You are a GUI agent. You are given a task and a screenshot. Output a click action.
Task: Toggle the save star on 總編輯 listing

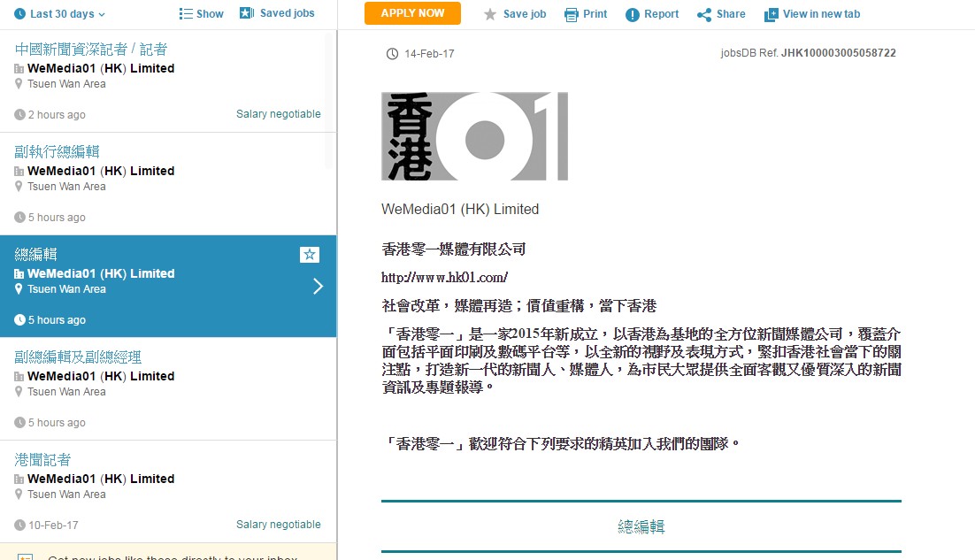[310, 254]
